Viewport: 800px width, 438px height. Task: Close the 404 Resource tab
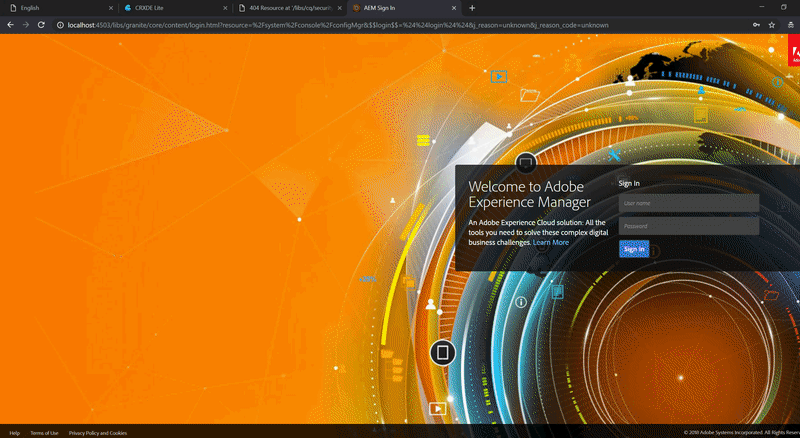(340, 8)
